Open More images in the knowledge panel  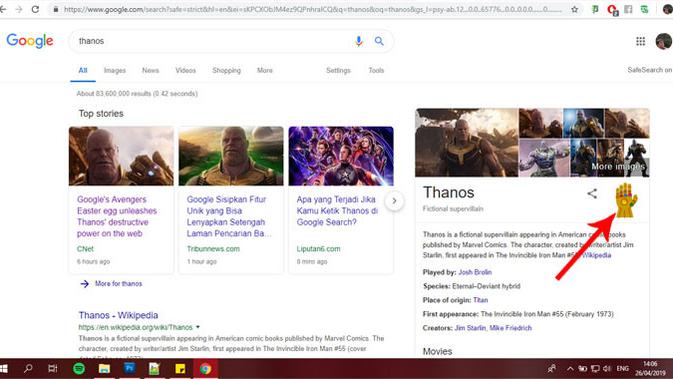point(618,167)
